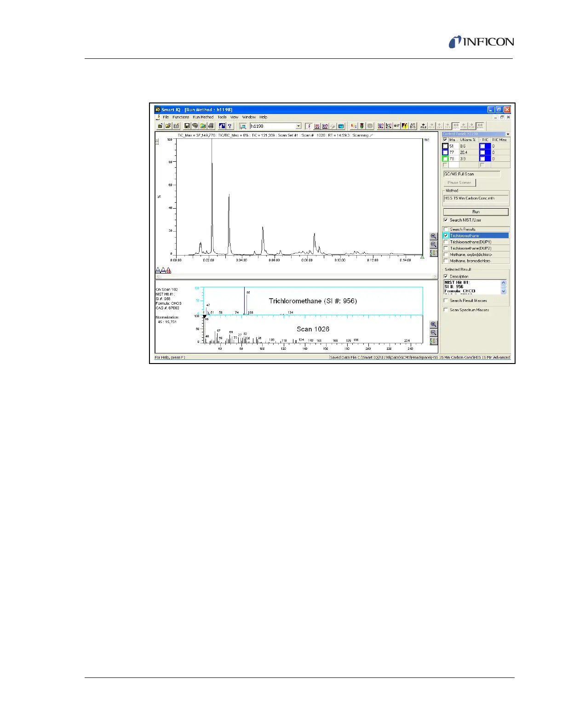Click the Save (floppy disk) toolbar icon
This screenshot has width=562, height=728.
click(187, 126)
